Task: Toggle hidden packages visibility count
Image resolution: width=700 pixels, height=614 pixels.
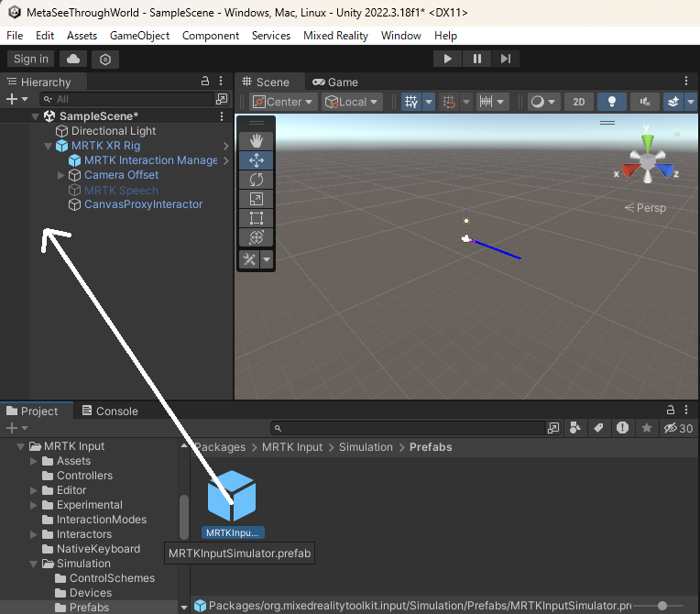Action: pyautogui.click(x=678, y=428)
